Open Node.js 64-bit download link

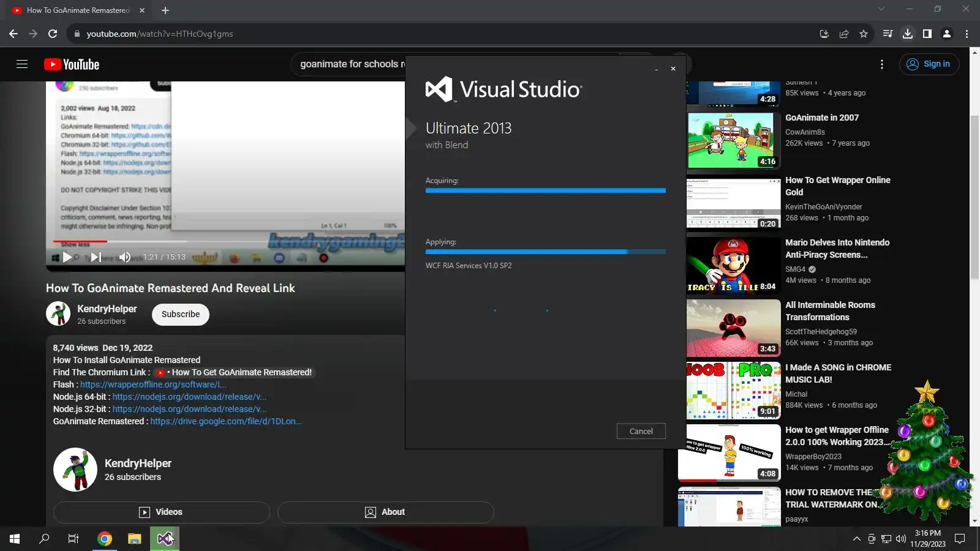[x=189, y=397]
